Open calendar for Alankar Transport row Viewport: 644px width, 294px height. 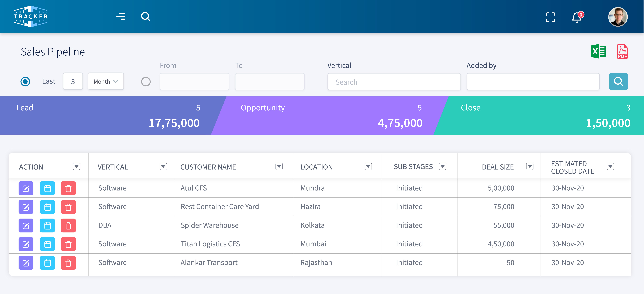click(47, 263)
